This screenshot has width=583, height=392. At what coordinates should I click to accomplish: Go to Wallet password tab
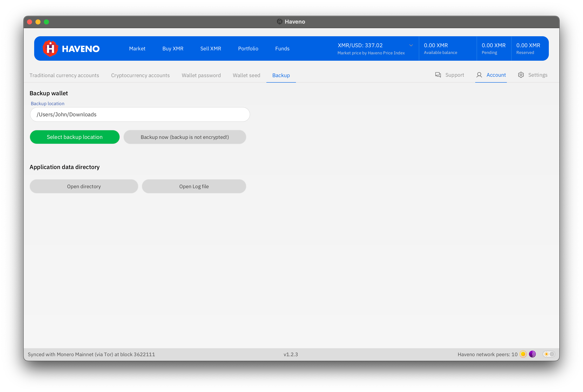(201, 75)
